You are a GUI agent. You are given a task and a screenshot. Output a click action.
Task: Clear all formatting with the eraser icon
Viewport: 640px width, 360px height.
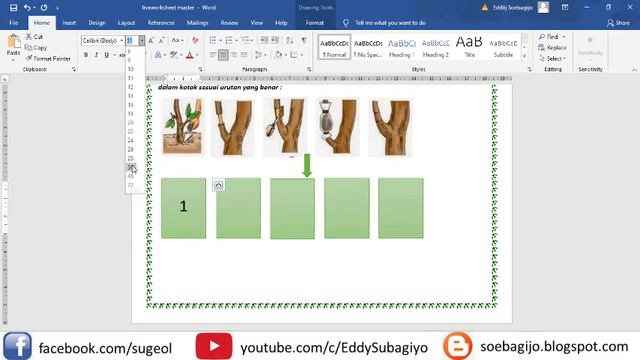point(195,40)
